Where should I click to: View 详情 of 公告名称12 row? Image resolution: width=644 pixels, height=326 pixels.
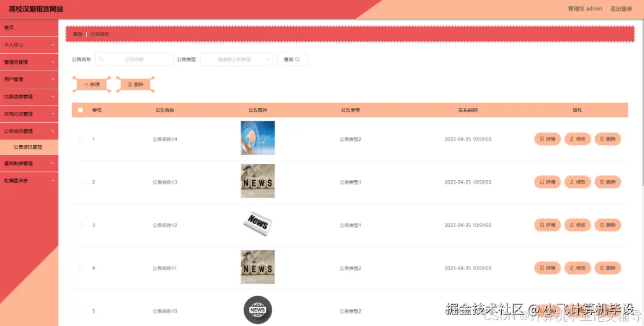[x=547, y=225]
